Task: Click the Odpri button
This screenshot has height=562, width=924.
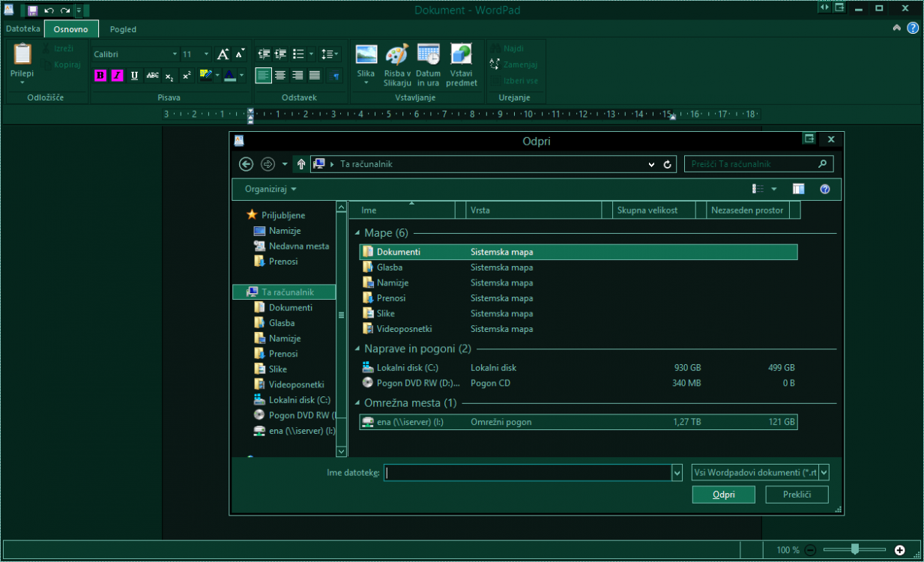Action: tap(723, 495)
